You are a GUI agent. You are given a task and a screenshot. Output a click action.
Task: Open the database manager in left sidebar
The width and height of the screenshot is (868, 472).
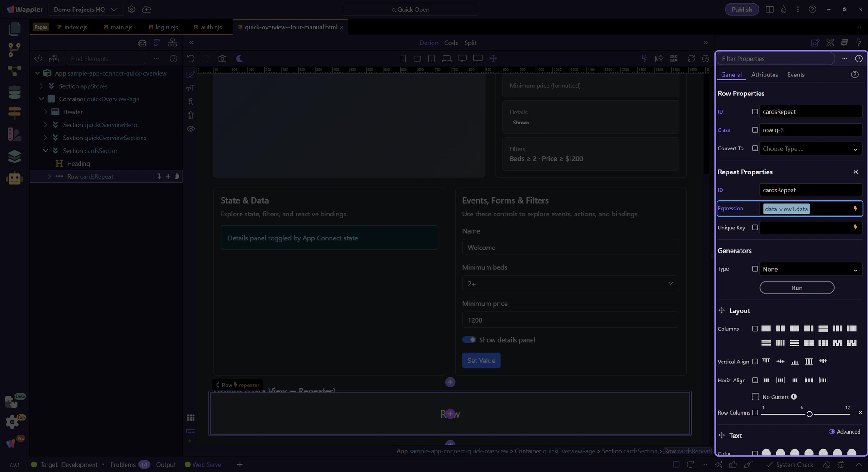[14, 92]
